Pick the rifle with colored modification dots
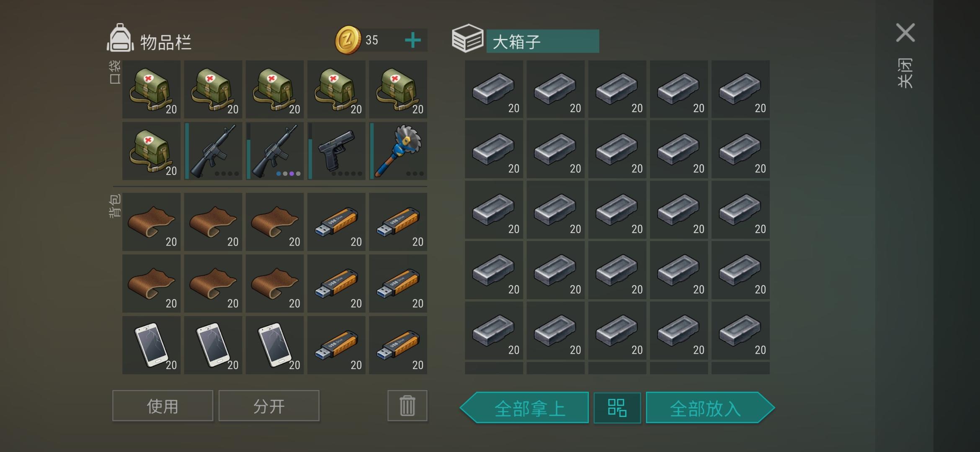The height and width of the screenshot is (452, 980). point(275,151)
